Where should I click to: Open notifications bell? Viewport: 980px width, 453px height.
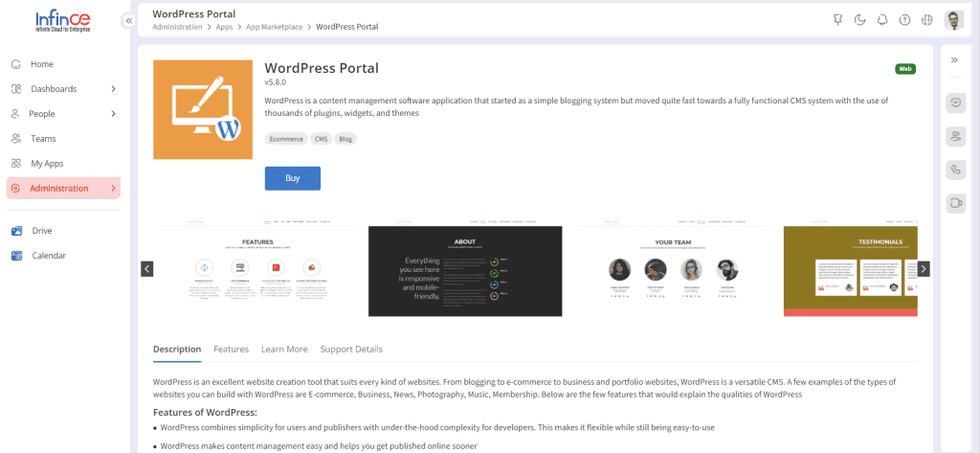881,19
